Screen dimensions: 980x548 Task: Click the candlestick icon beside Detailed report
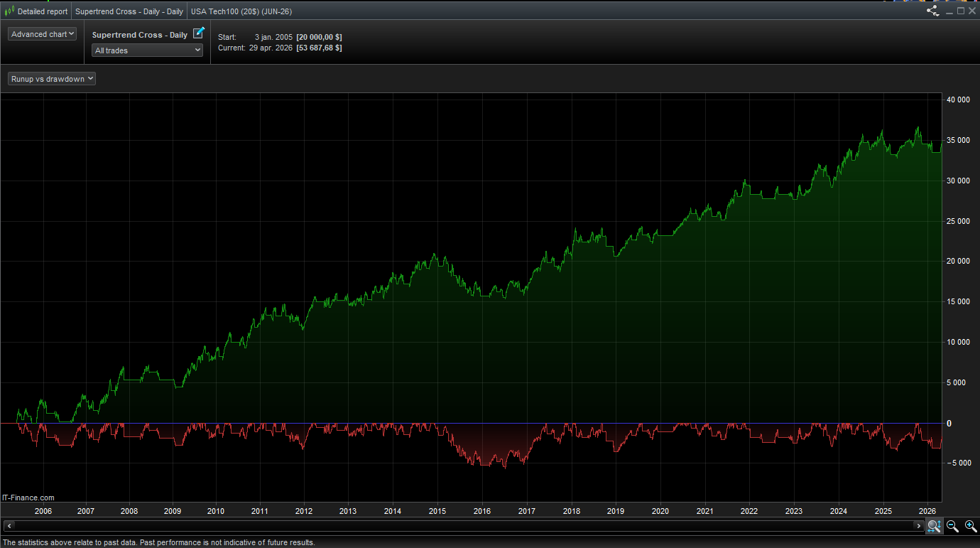[9, 11]
